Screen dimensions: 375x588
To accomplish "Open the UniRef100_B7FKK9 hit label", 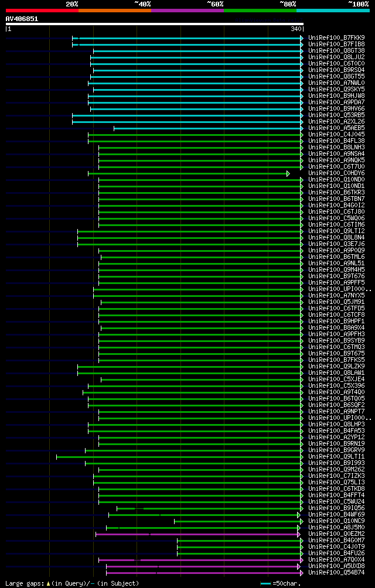I will (336, 38).
